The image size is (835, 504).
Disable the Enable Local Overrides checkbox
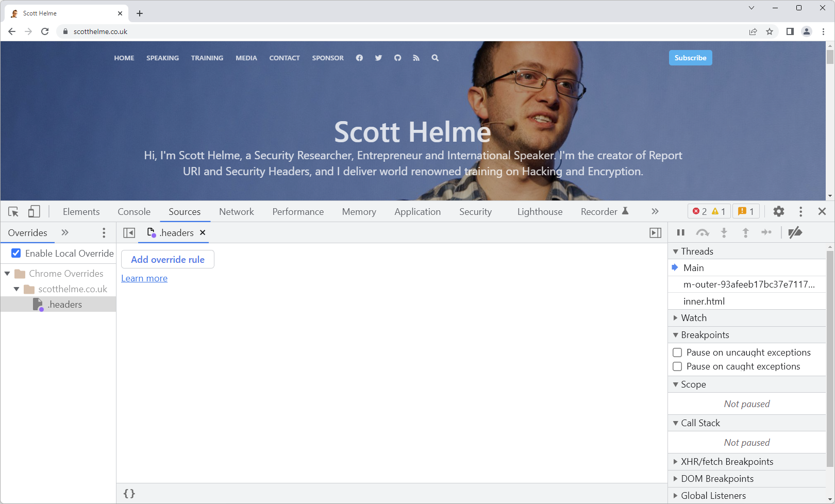click(16, 253)
